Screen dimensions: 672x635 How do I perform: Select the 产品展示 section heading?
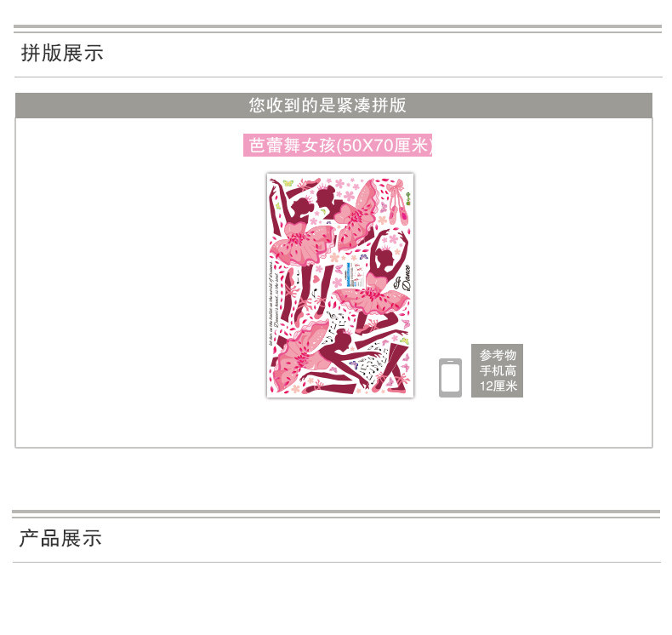(x=60, y=538)
